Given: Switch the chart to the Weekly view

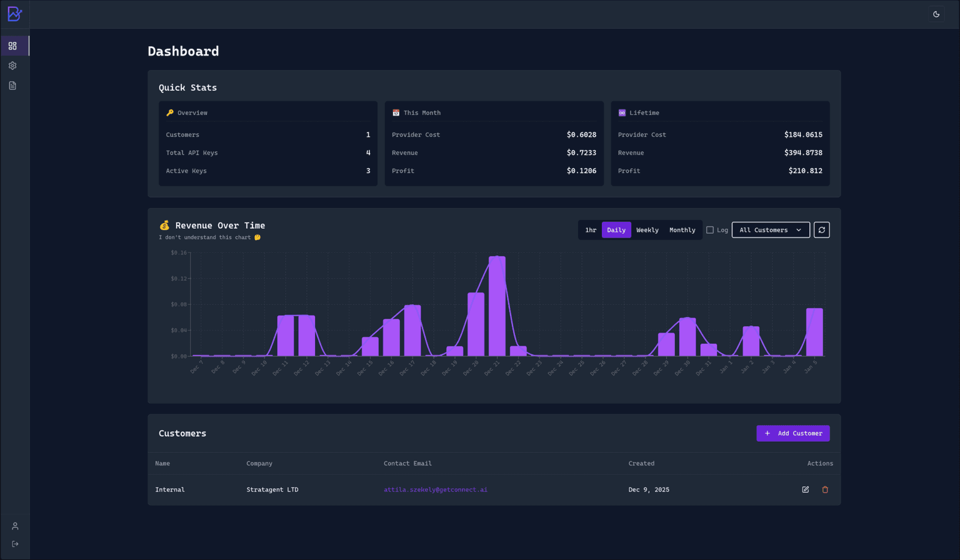Looking at the screenshot, I should click(x=647, y=230).
